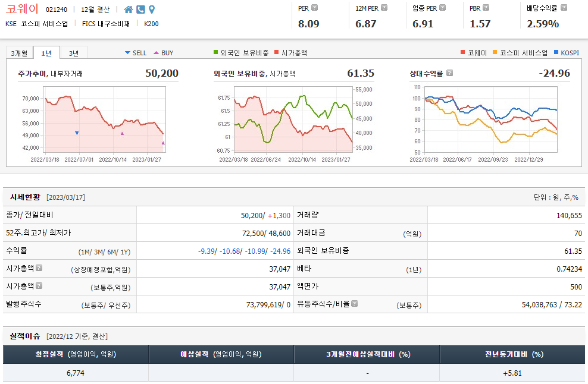This screenshot has height=384, width=588.
Task: Open the company homepage house icon
Action: click(x=128, y=10)
